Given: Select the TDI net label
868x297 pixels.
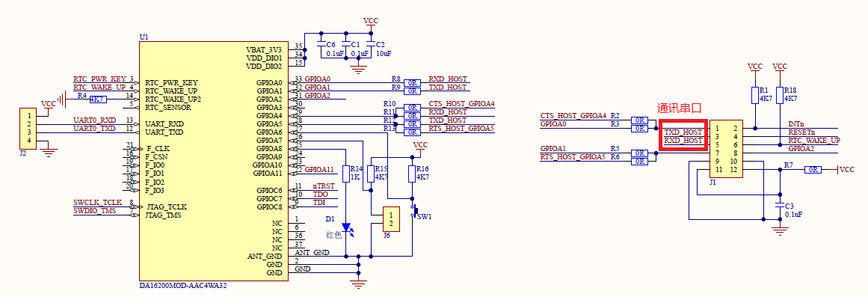Looking at the screenshot, I should pos(319,203).
